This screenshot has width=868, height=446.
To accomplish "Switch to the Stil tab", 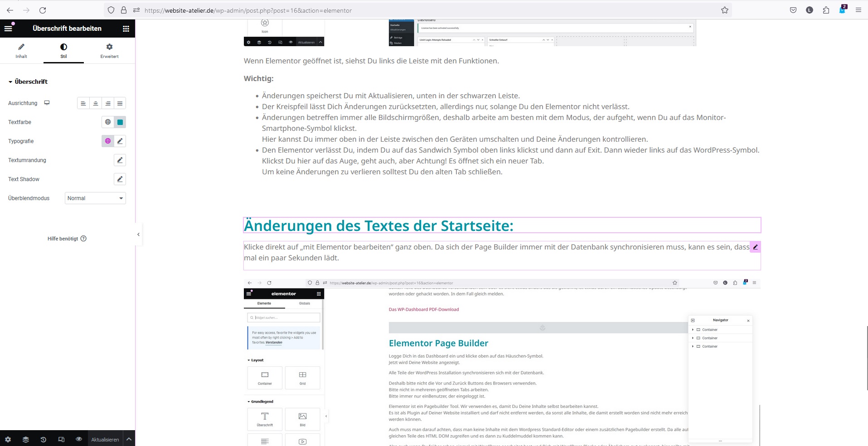I will point(63,51).
